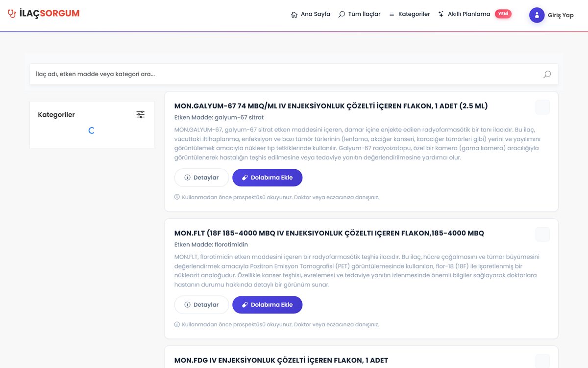This screenshot has width=588, height=368.
Task: Click the info icon in MON.FLT Detaylar button
Action: coord(187,305)
